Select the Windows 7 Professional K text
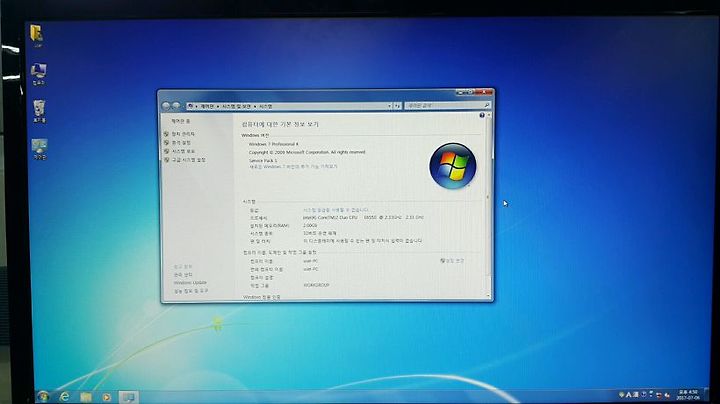The image size is (720, 404). point(273,144)
